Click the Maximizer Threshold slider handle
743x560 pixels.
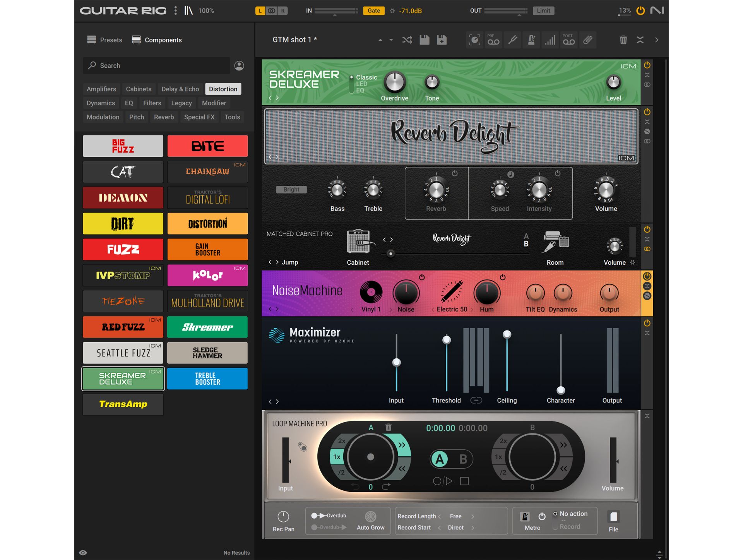coord(447,340)
